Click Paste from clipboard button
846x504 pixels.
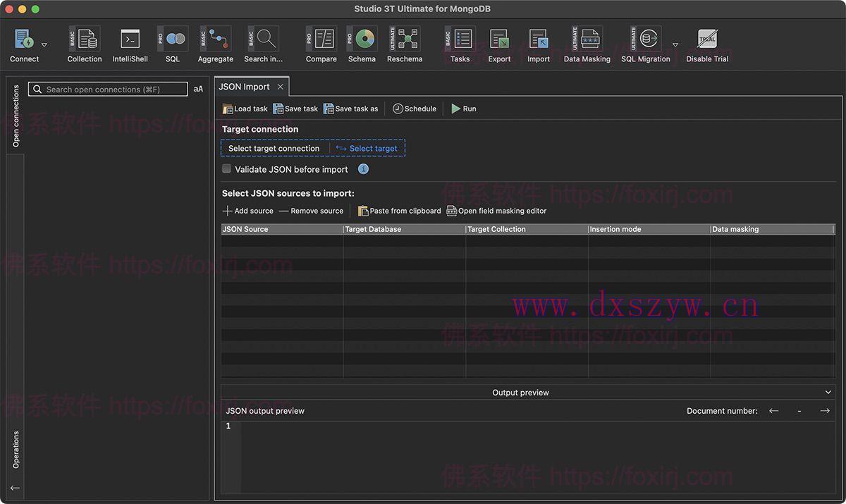point(399,211)
